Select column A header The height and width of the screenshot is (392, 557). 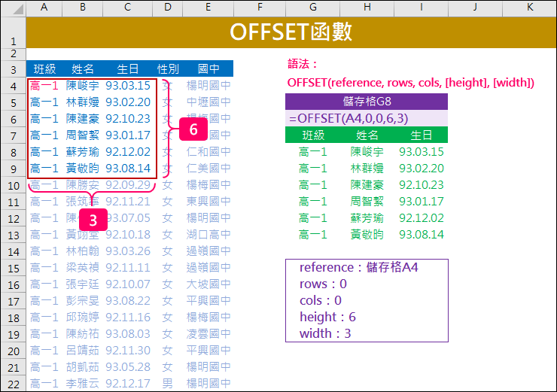click(44, 8)
